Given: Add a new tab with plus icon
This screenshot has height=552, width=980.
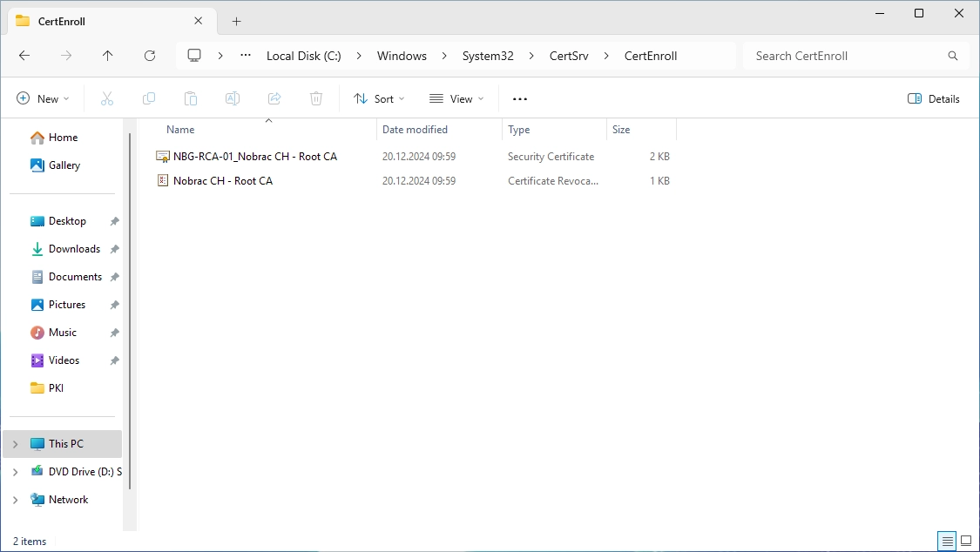Looking at the screenshot, I should coord(236,21).
